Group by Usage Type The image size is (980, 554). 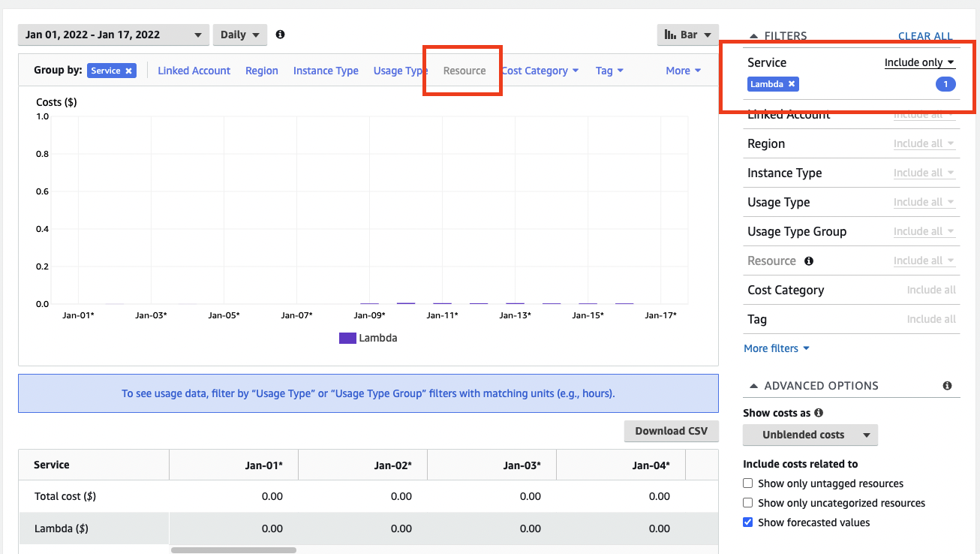coord(401,71)
